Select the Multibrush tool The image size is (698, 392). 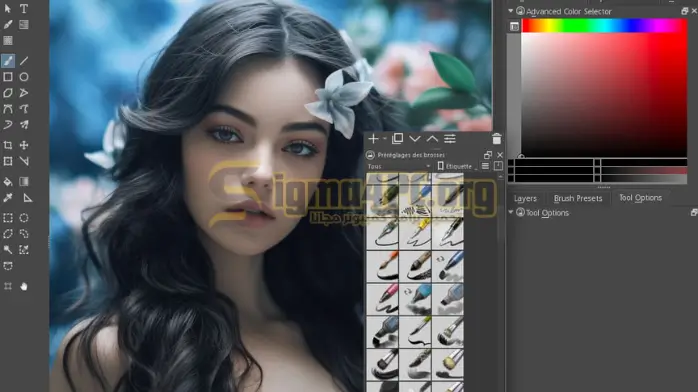(24, 125)
